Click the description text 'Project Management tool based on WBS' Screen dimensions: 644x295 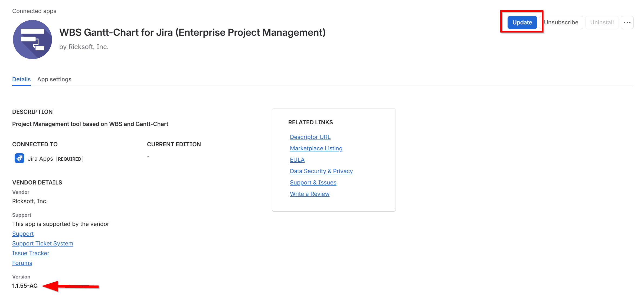tap(90, 124)
